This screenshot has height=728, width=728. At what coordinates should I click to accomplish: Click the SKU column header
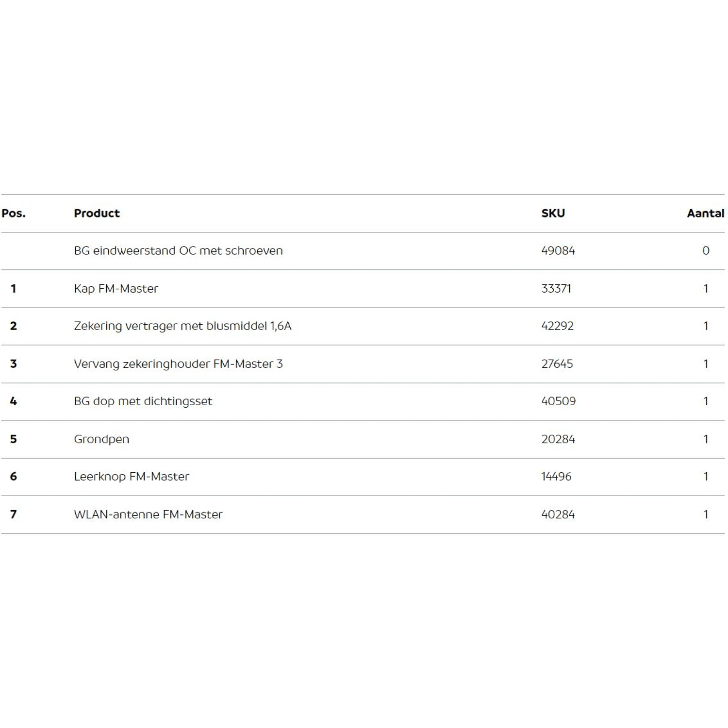tap(553, 214)
